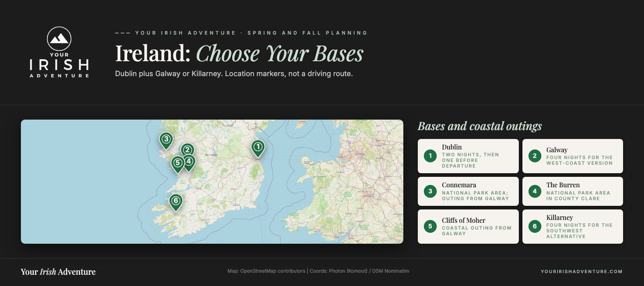644x286 pixels.
Task: Open the Galway legend card
Action: (x=573, y=156)
